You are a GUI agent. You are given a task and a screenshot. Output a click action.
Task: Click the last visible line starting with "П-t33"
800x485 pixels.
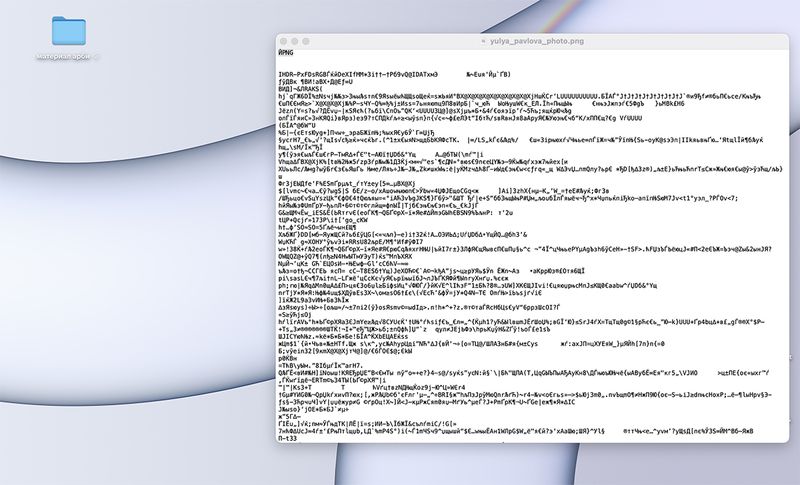tap(287, 438)
